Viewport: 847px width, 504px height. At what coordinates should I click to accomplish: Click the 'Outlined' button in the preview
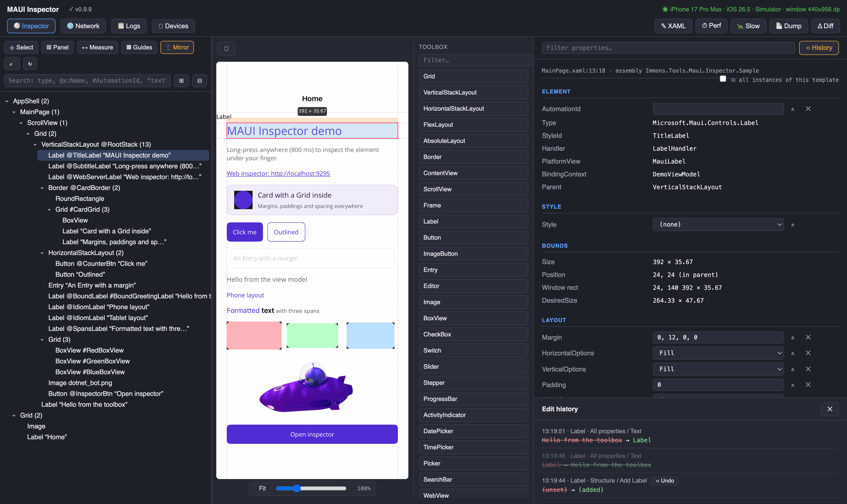coord(286,232)
